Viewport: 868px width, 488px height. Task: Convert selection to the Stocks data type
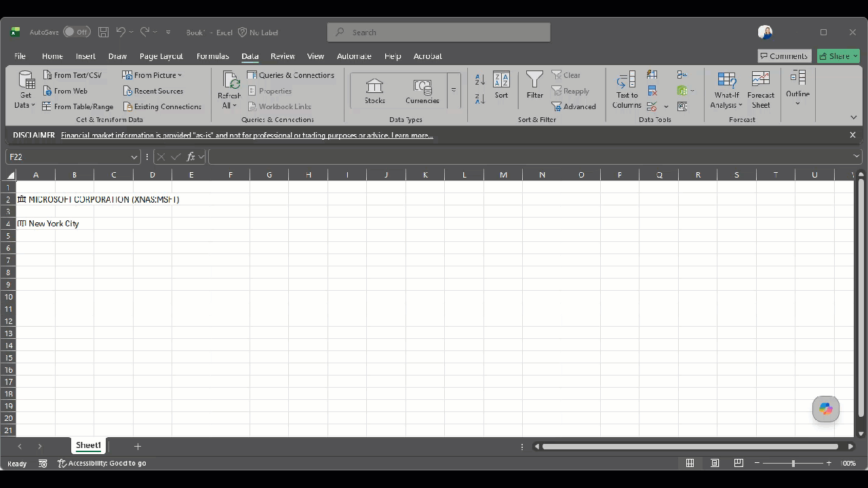pos(374,91)
